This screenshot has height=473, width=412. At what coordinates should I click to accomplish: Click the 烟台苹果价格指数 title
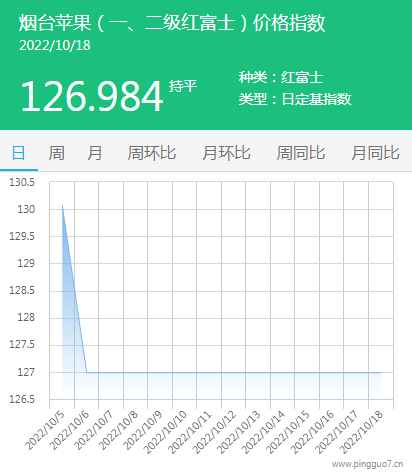(x=172, y=23)
